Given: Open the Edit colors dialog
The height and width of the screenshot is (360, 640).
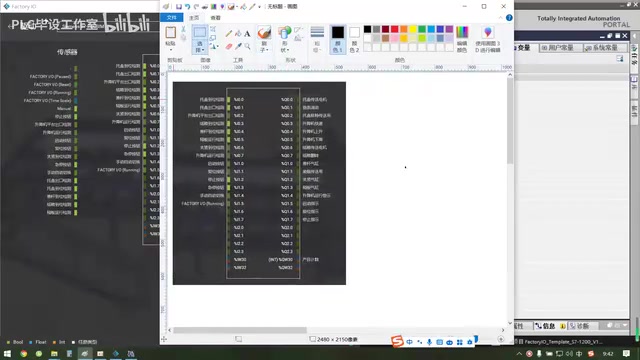Looking at the screenshot, I should pyautogui.click(x=462, y=39).
